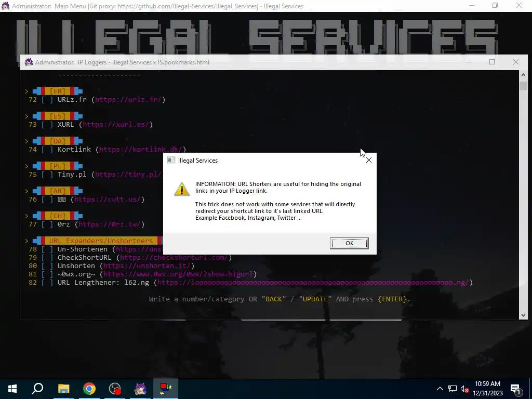Click the [PL] category arrow marker
This screenshot has width=532, height=399.
pyautogui.click(x=26, y=166)
